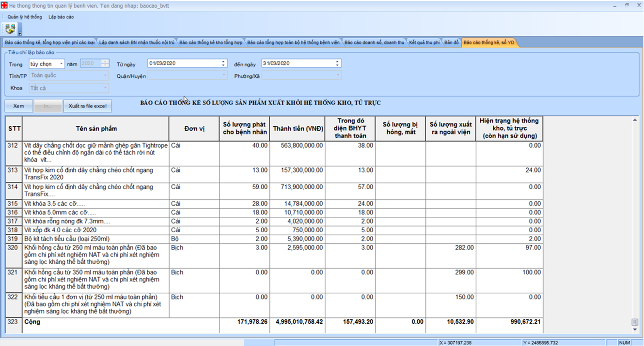Click product Bộ kit tách tiểu cầu
The height and width of the screenshot is (346, 644).
click(67, 239)
